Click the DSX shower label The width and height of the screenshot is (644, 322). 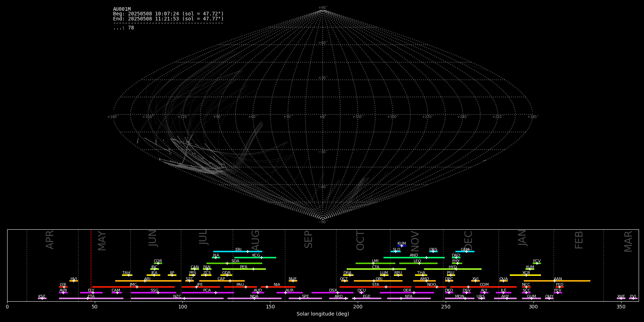click(x=333, y=291)
